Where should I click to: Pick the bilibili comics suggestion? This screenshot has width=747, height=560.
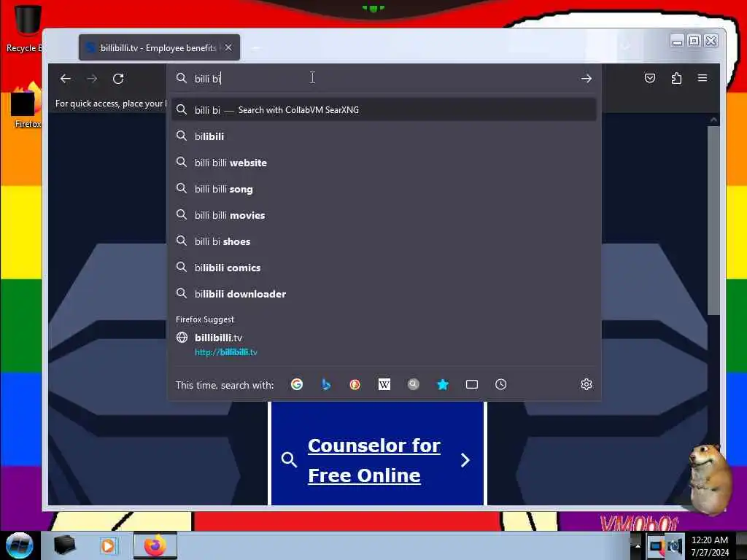[384, 268]
